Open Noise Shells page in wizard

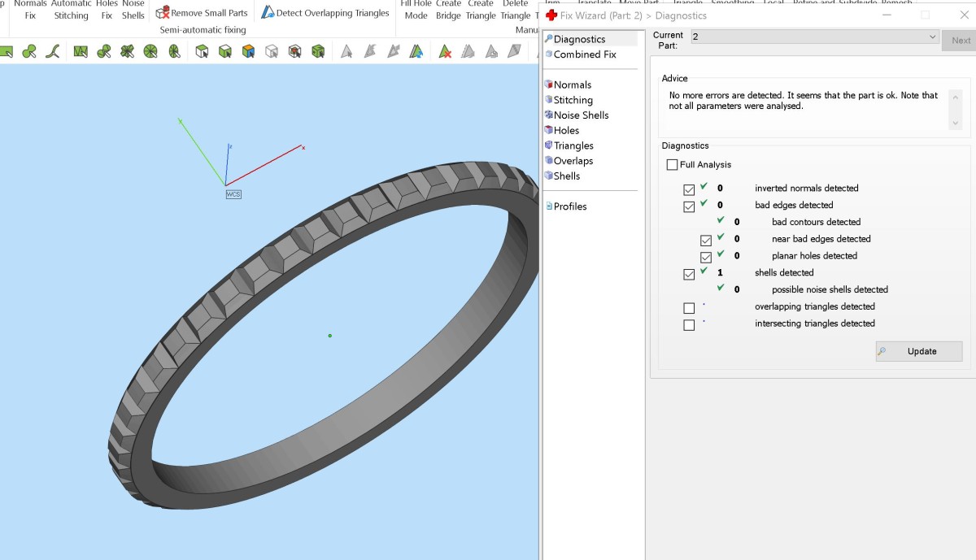(x=581, y=115)
